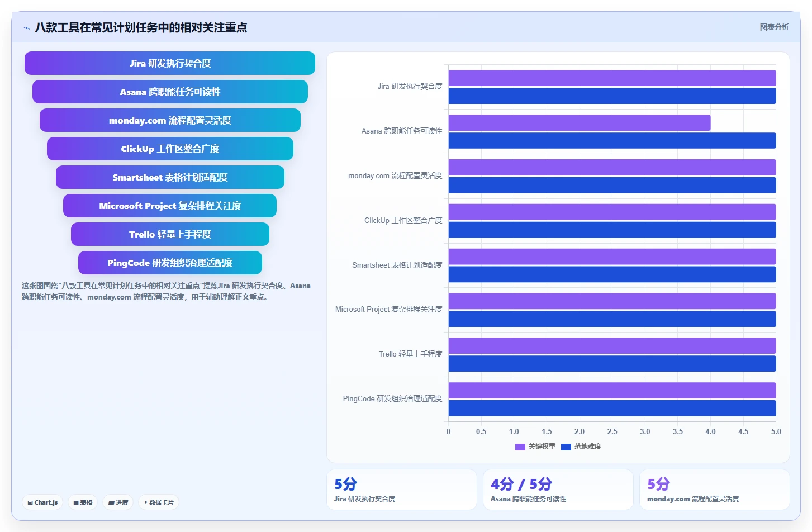Click the 5分 Jira 研发执行契合度 data card
Image resolution: width=812 pixels, height=532 pixels.
402,490
